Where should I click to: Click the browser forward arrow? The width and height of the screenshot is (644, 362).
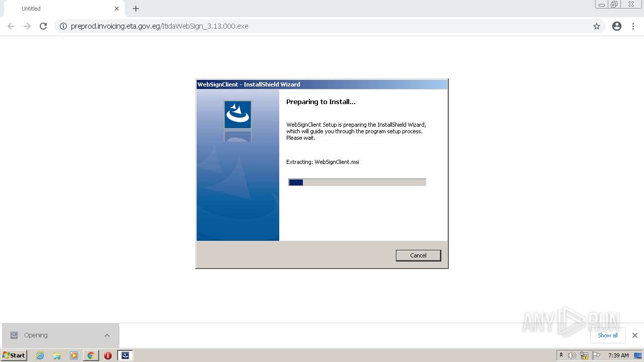coord(27,26)
